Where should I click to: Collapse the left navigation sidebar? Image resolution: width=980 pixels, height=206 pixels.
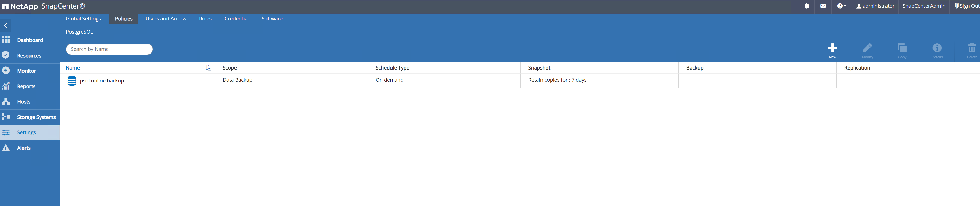click(6, 26)
